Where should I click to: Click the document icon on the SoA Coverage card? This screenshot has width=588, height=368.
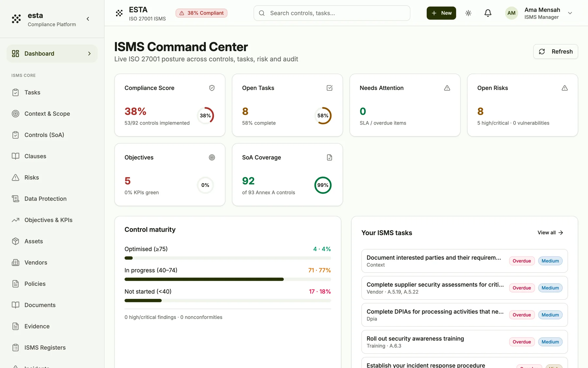pos(329,157)
